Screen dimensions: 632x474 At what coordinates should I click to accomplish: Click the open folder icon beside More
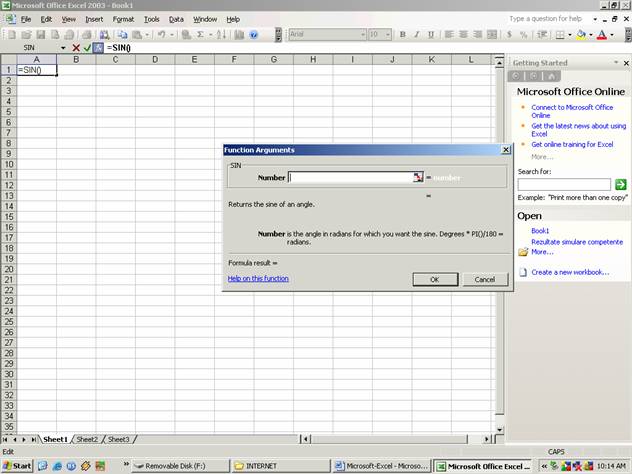523,252
